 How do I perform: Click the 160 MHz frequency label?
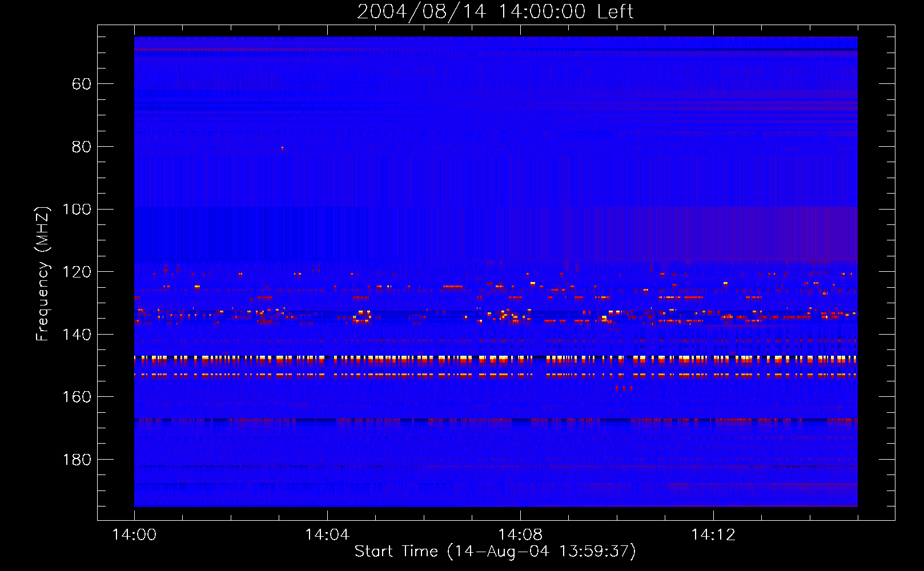pos(77,397)
